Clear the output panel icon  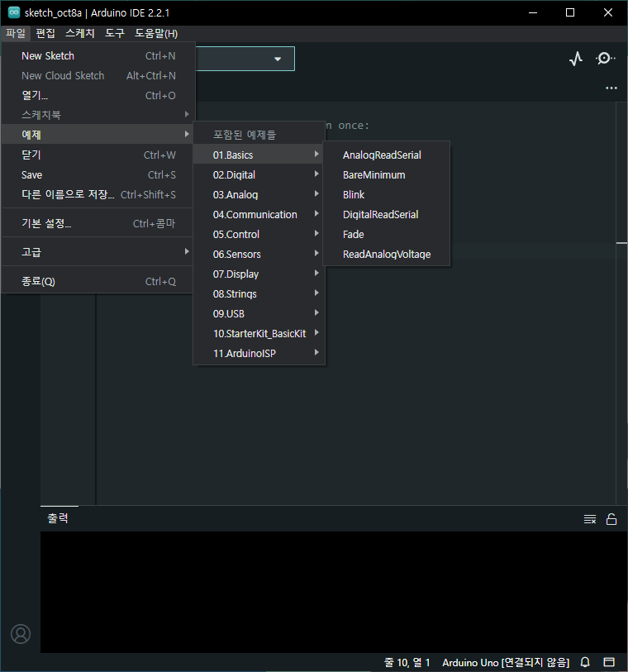pos(590,519)
